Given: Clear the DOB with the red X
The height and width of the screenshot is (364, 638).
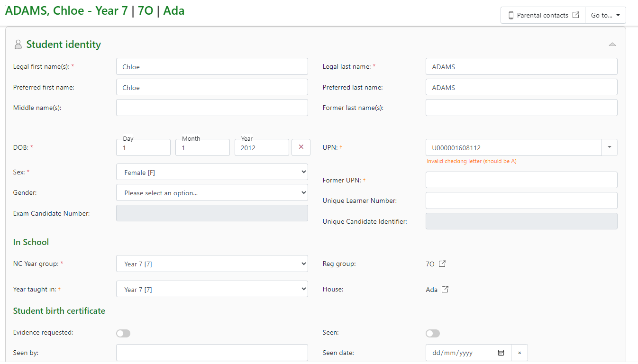Looking at the screenshot, I should [301, 147].
